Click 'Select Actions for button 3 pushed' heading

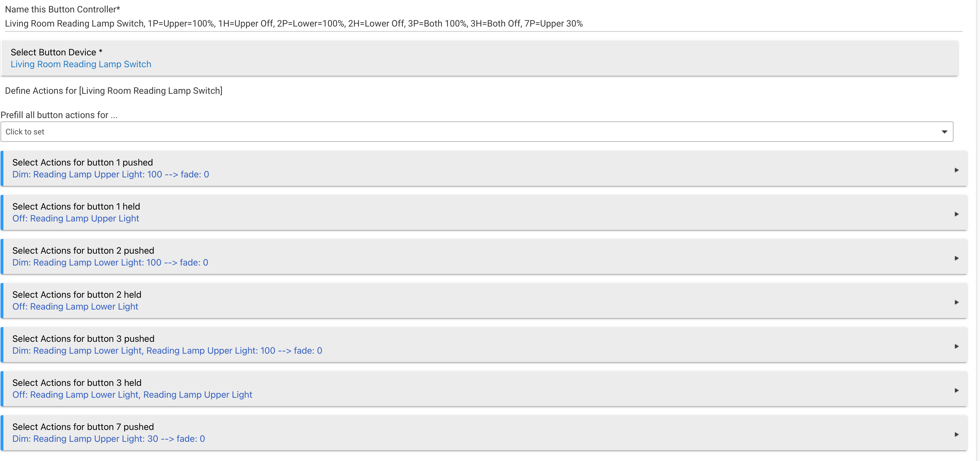pyautogui.click(x=83, y=339)
